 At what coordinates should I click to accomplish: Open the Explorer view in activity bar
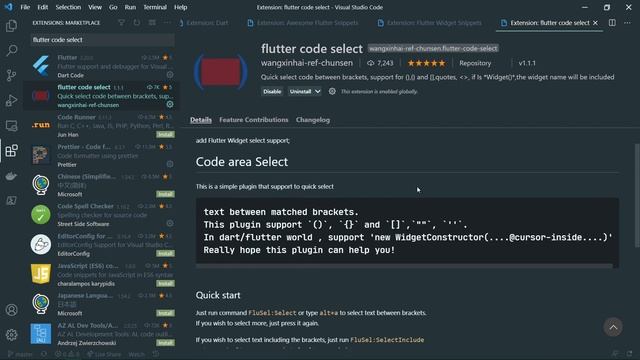(11, 26)
